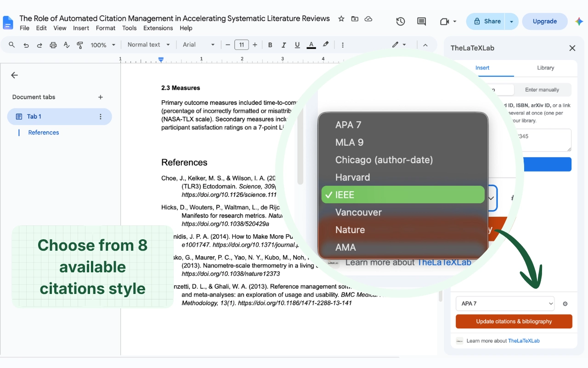Choose IEEE in magnified style list
This screenshot has width=588, height=368.
(x=403, y=195)
